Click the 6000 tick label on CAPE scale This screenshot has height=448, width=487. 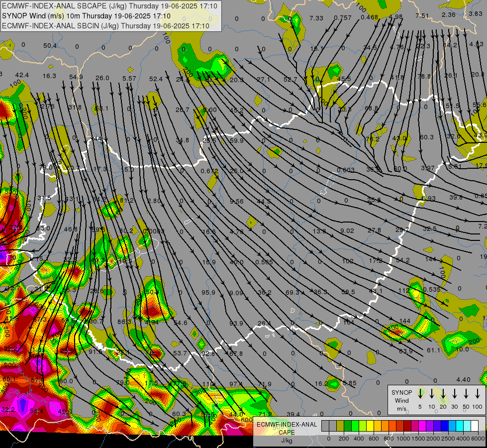pyautogui.click(x=478, y=439)
